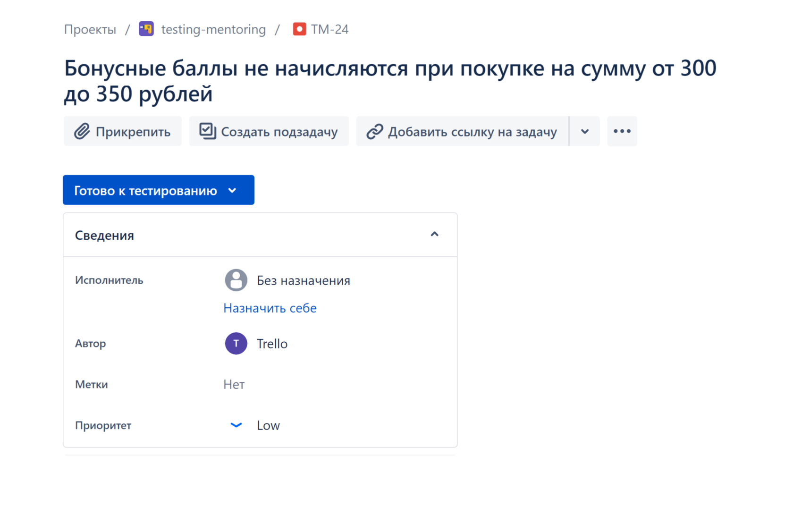Screen dimensions: 793x532
Task: Open the TM-24 issue key link
Action: [x=329, y=29]
